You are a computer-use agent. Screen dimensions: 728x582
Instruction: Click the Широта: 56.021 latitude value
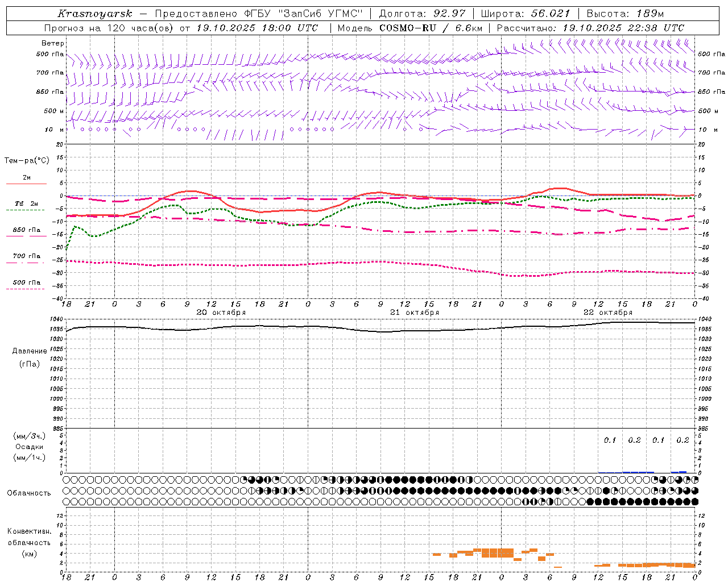[x=526, y=14]
